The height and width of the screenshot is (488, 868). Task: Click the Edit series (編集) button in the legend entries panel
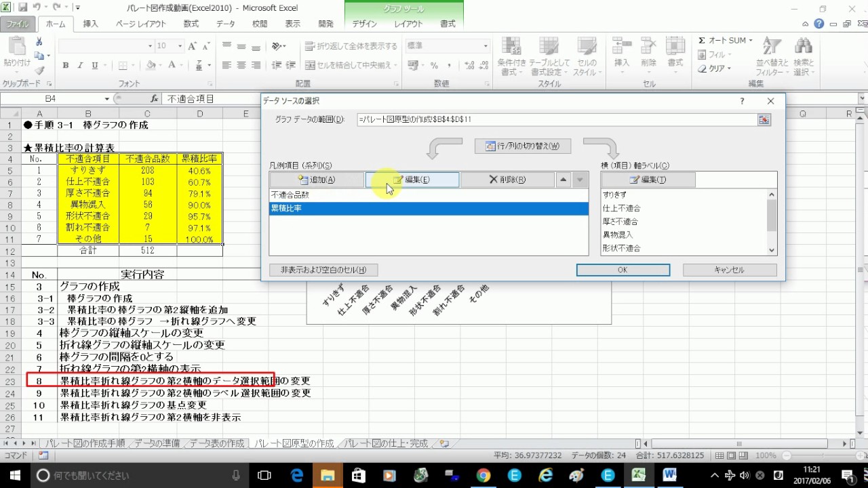coord(412,180)
